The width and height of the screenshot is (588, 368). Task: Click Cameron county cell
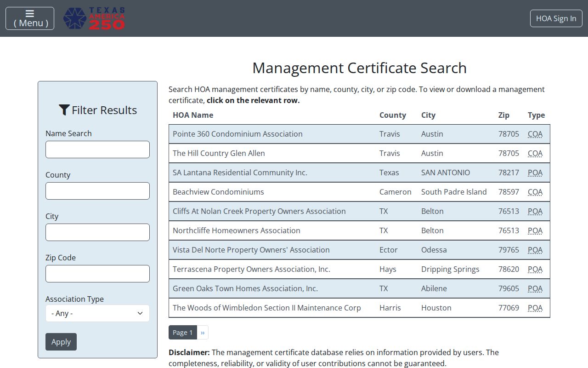click(x=396, y=192)
